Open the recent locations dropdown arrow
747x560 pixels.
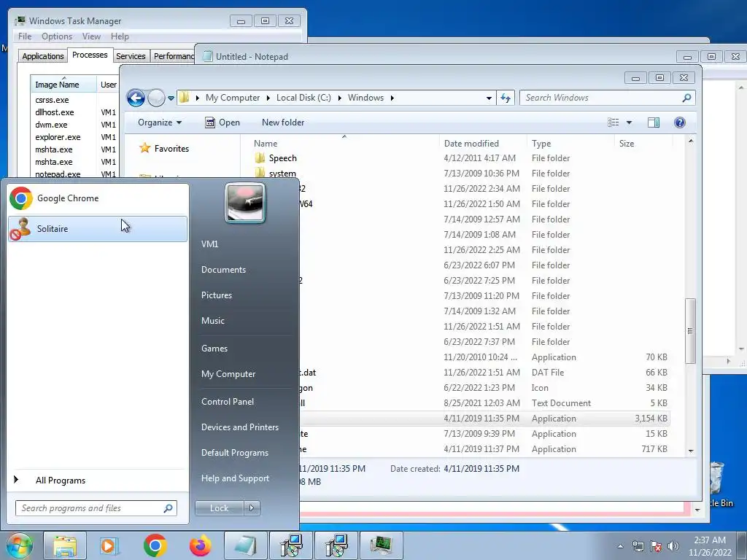click(x=171, y=98)
